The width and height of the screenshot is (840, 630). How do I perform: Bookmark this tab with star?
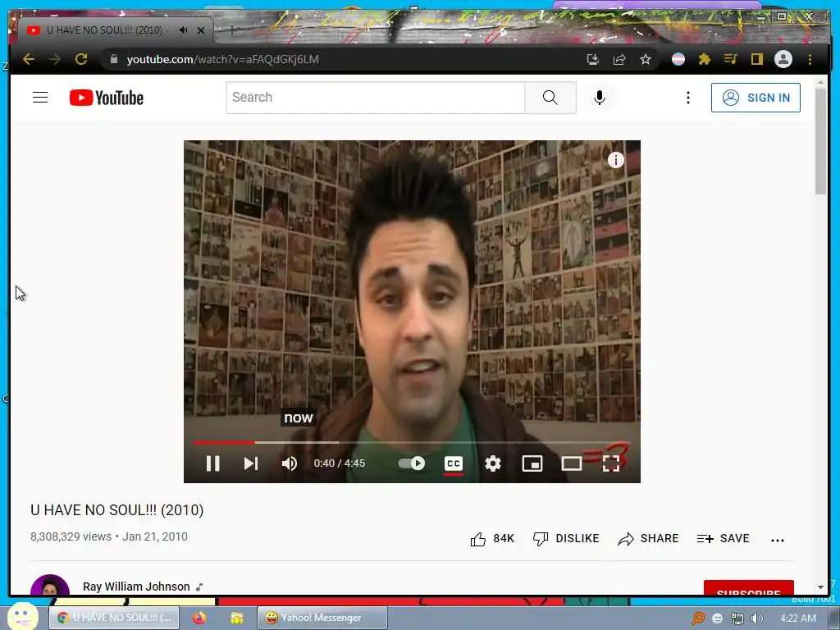click(x=646, y=59)
